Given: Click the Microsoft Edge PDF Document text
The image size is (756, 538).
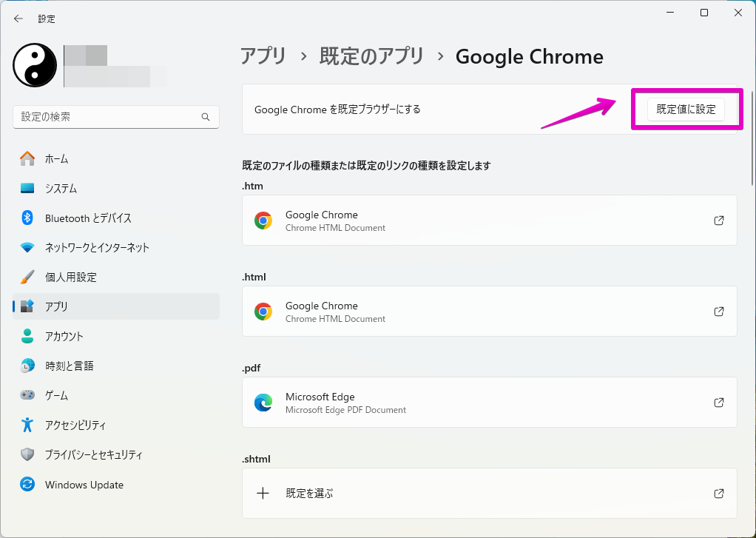Looking at the screenshot, I should [x=345, y=410].
